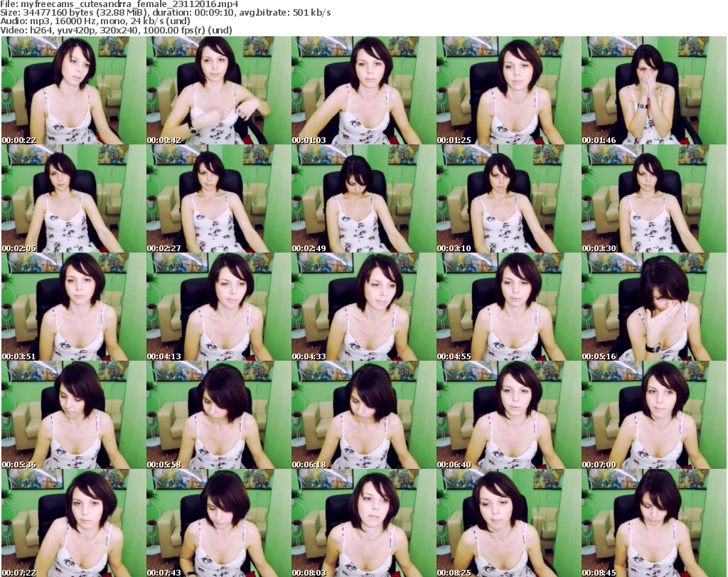Click the Video line showing h264, 320x240
Viewport: 728px width, 577px height.
coord(116,30)
